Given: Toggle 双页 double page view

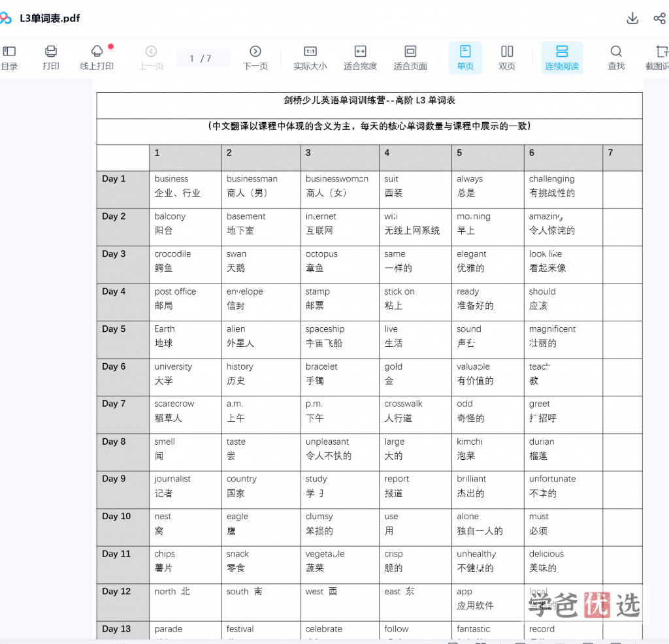Looking at the screenshot, I should point(507,58).
